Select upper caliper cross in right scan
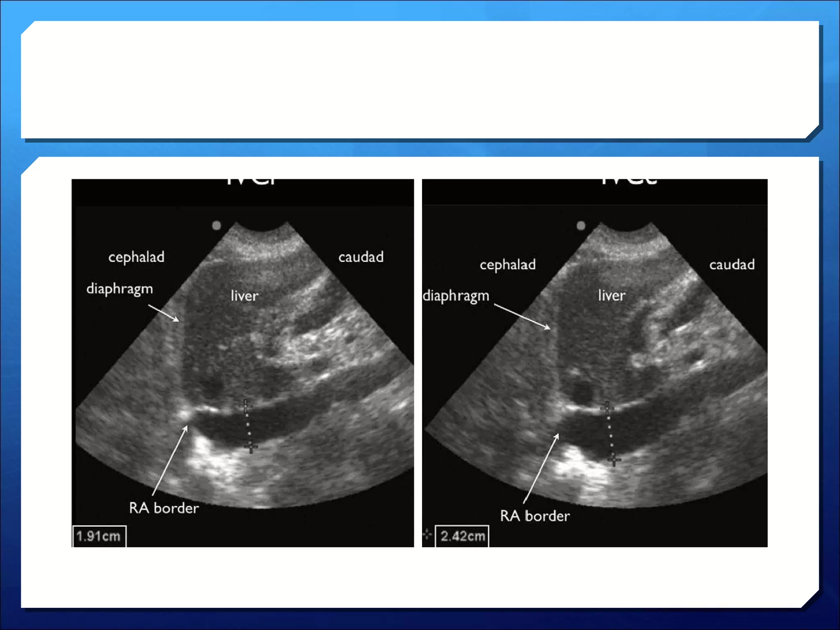This screenshot has width=840, height=630. [x=607, y=408]
